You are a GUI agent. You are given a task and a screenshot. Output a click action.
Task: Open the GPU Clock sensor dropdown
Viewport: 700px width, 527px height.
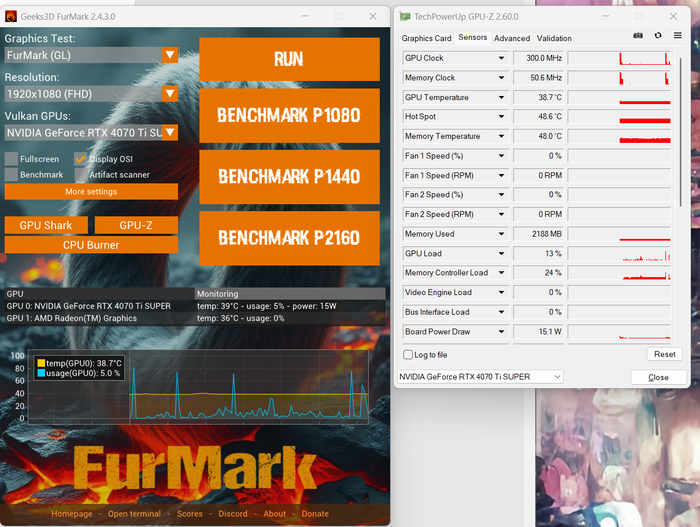point(501,58)
